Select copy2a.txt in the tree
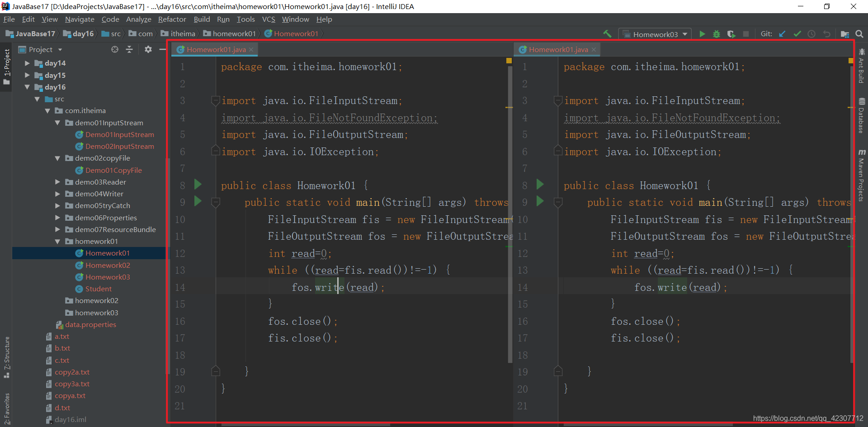Viewport: 868px width, 427px height. click(72, 372)
